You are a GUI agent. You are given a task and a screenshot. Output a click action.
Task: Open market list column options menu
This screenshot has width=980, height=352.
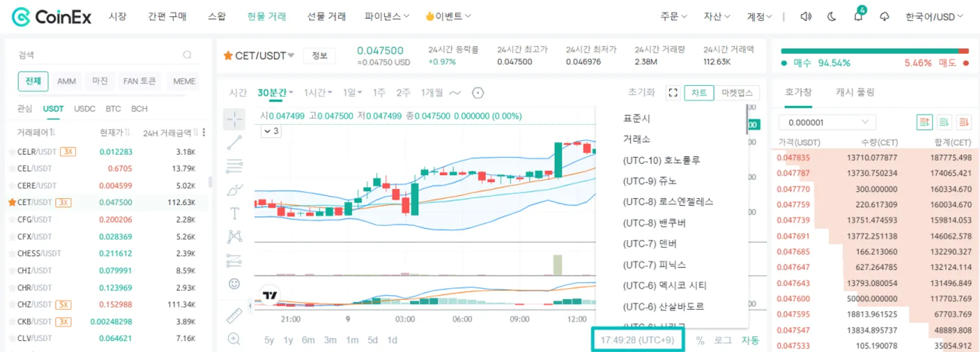pyautogui.click(x=204, y=132)
